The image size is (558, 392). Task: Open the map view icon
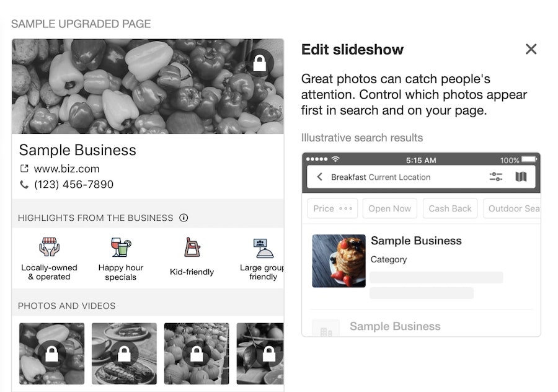[521, 177]
